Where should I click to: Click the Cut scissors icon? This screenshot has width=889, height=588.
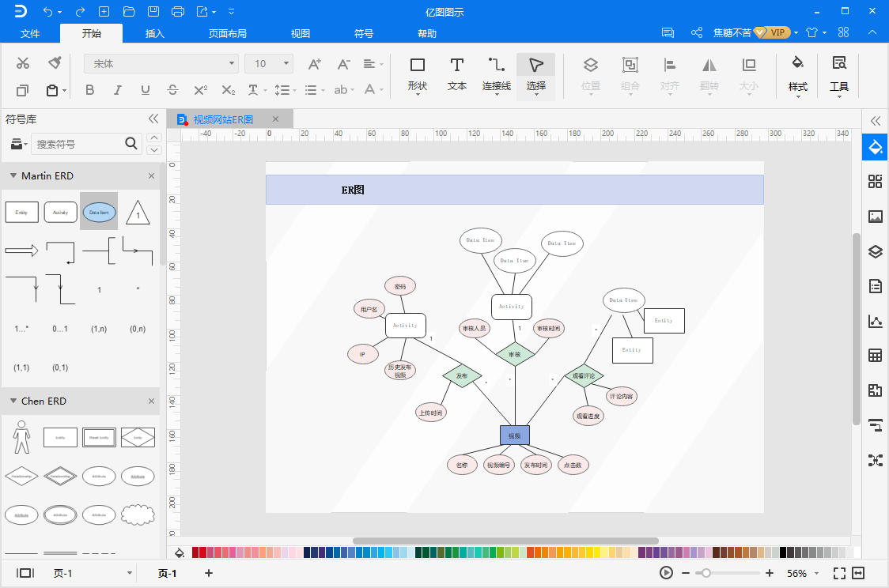click(x=23, y=63)
